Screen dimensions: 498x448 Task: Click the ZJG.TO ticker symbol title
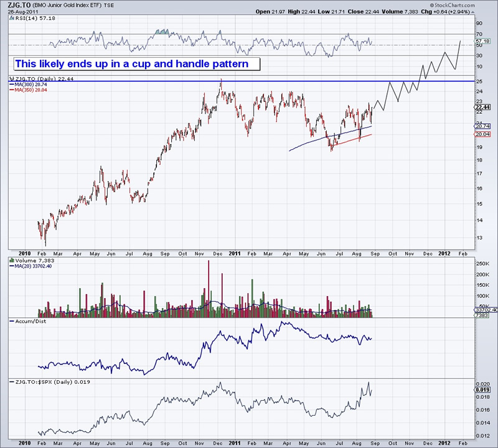[x=19, y=5]
